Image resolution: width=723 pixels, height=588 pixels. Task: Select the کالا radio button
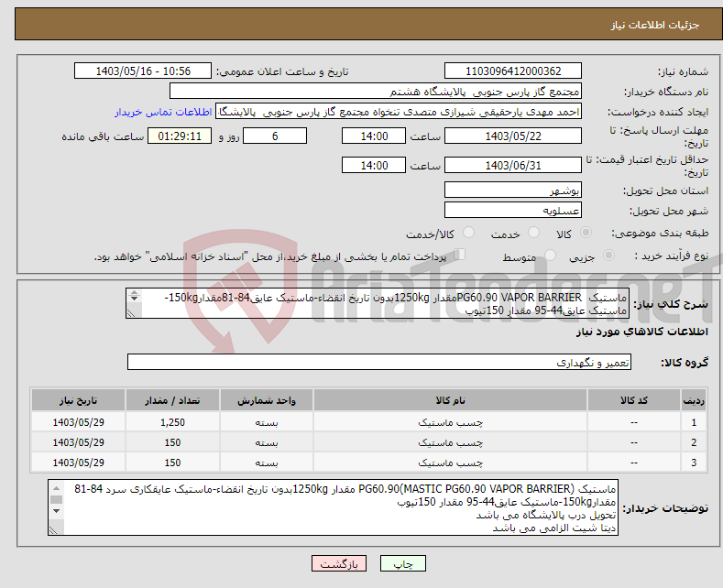[586, 233]
